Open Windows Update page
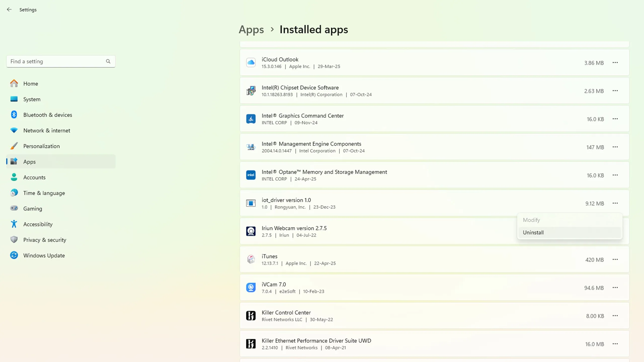Image resolution: width=644 pixels, height=362 pixels. coord(61,255)
